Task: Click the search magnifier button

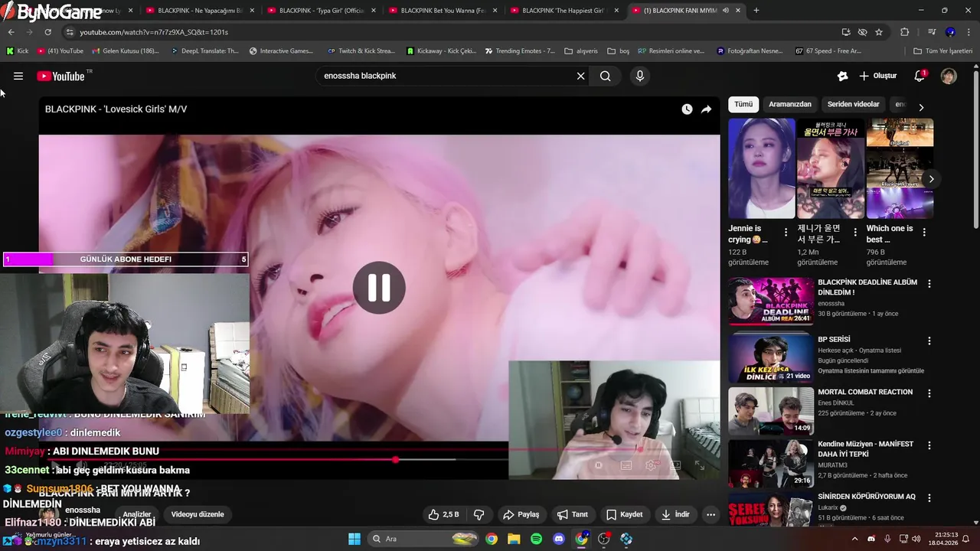Action: click(606, 76)
